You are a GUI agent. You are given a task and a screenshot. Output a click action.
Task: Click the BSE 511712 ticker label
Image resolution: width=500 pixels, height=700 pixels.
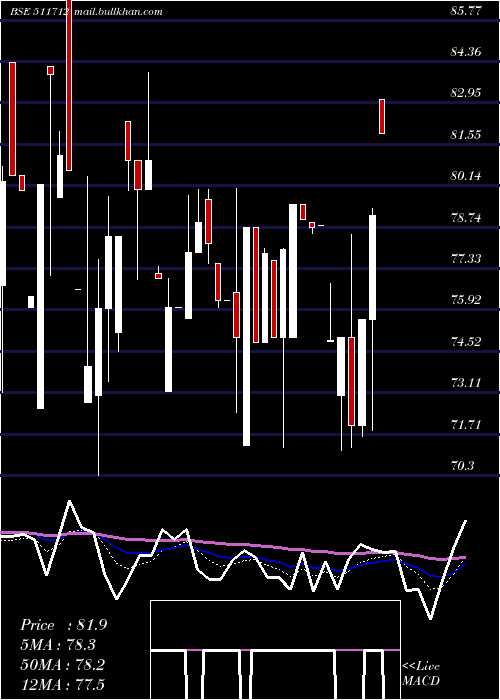coord(39,12)
